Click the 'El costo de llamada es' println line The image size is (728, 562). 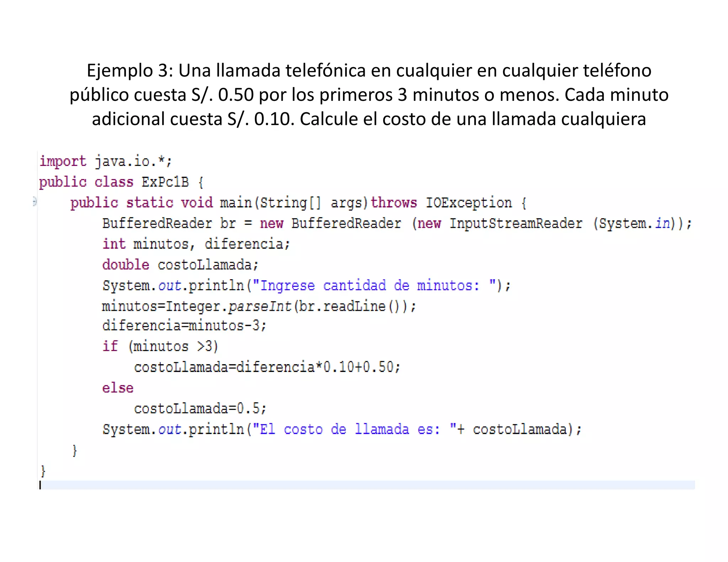coord(342,429)
